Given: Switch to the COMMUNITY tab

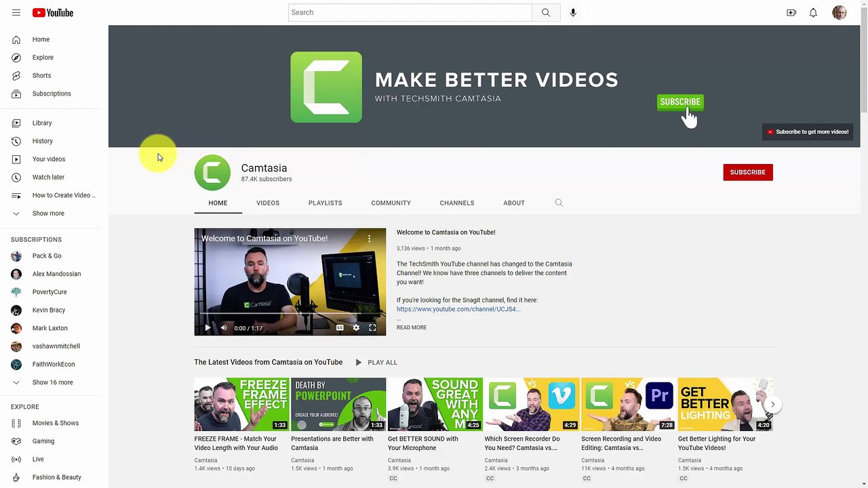Looking at the screenshot, I should [x=391, y=203].
